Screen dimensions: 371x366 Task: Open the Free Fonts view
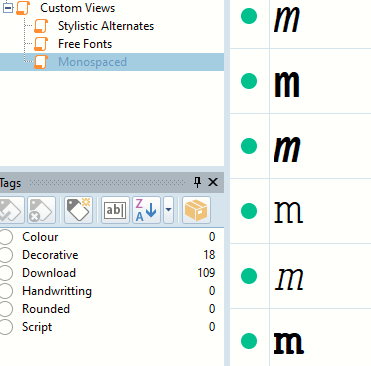click(85, 44)
